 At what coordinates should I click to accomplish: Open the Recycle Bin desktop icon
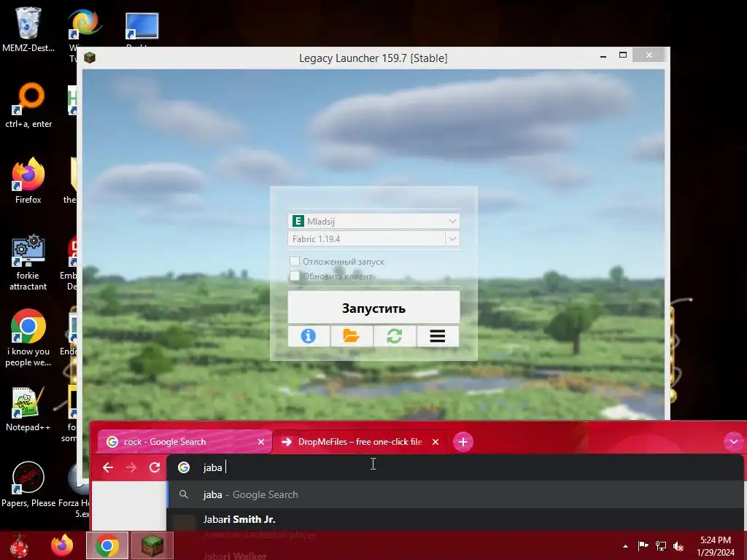(x=28, y=28)
